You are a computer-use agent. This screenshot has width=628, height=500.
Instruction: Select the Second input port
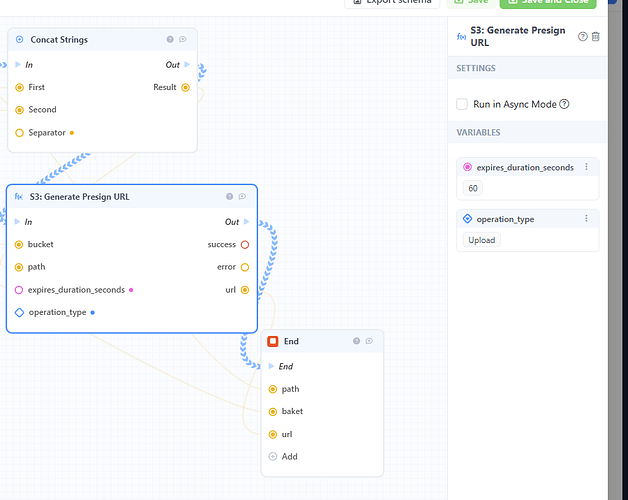[x=19, y=110]
